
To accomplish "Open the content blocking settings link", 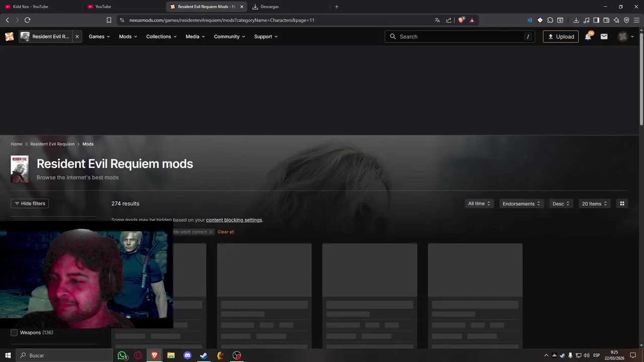I will [x=234, y=220].
